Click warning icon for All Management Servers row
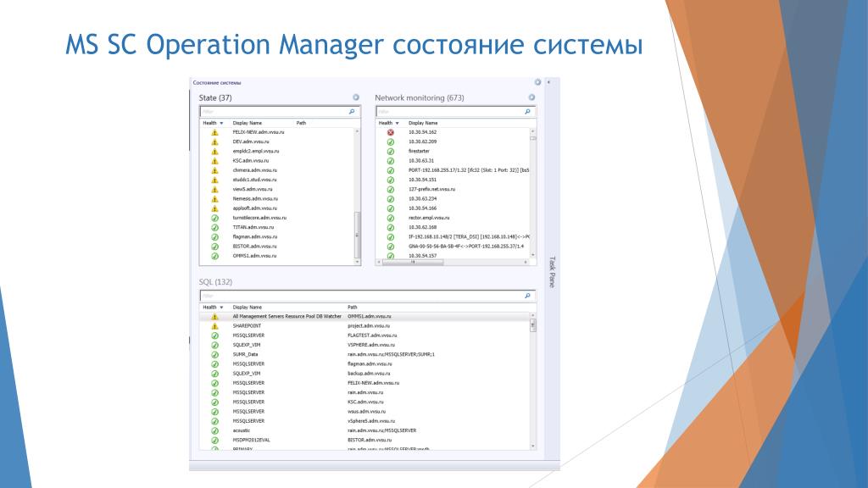Screen dimensions: 868x488 point(214,317)
